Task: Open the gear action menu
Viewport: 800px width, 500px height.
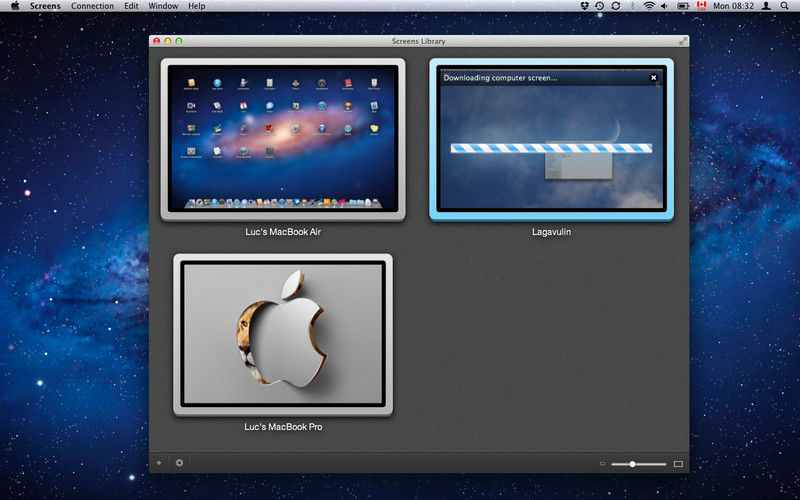Action: tap(179, 463)
